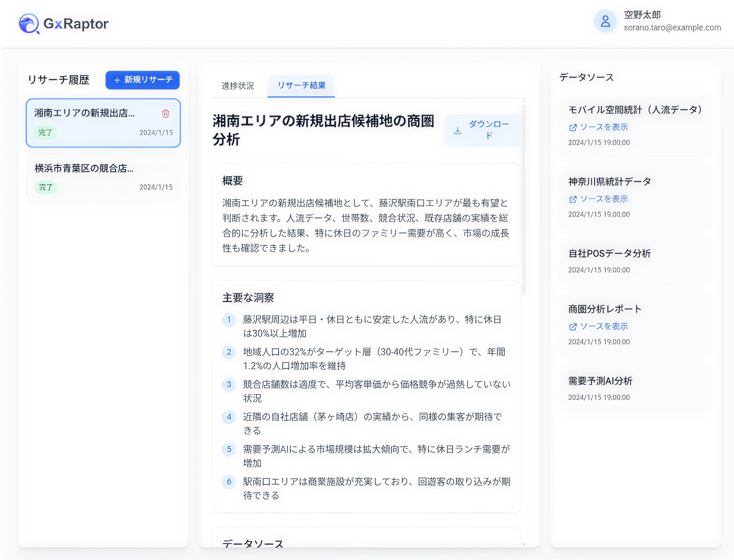Image resolution: width=734 pixels, height=560 pixels.
Task: Click the GxRaptor logo icon
Action: (x=29, y=23)
